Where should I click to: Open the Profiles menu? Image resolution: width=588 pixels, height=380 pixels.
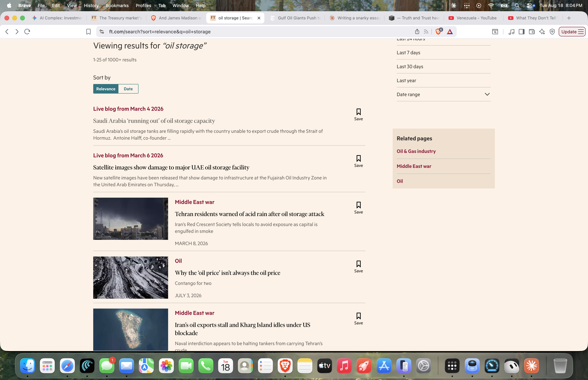pos(143,5)
